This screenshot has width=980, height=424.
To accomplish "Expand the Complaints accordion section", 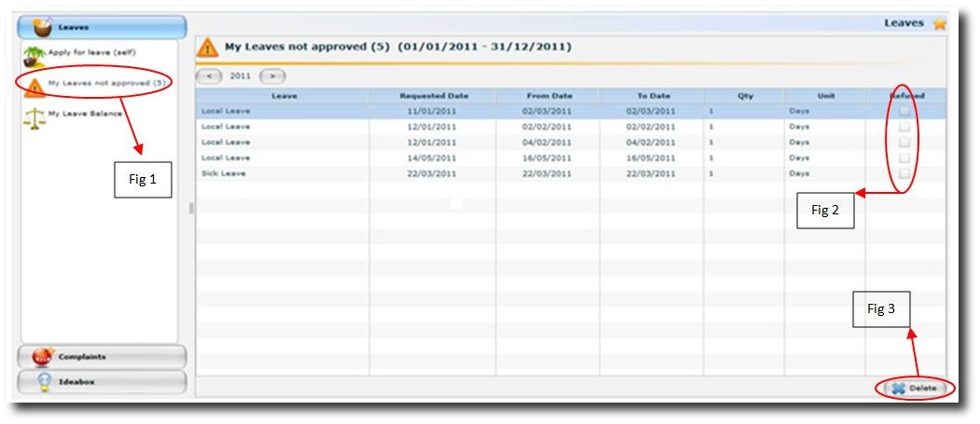I will (103, 357).
